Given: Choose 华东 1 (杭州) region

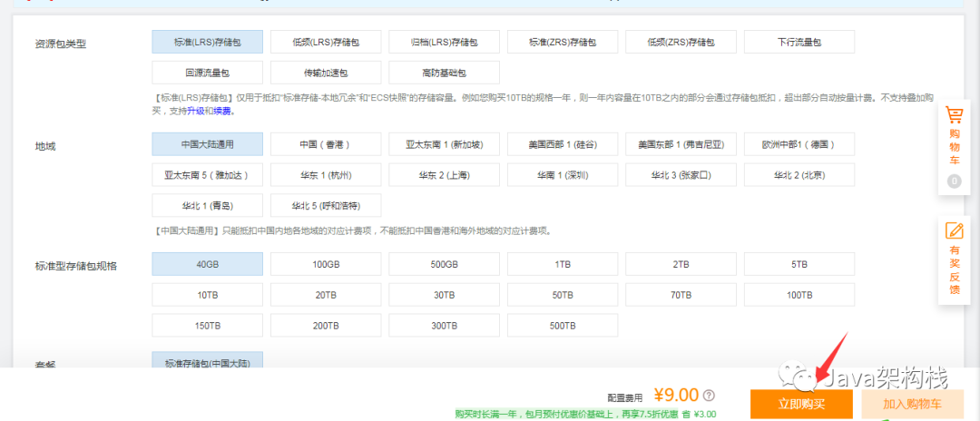Looking at the screenshot, I should (326, 175).
